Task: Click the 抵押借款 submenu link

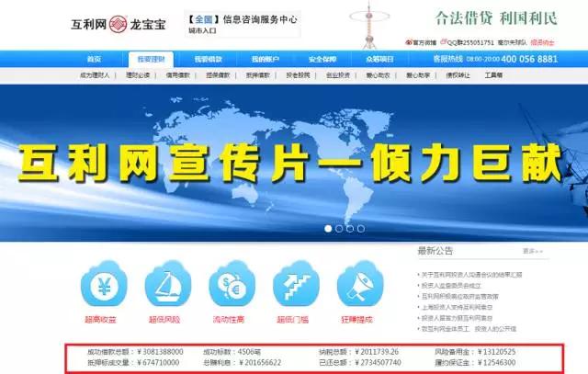Action: point(258,75)
